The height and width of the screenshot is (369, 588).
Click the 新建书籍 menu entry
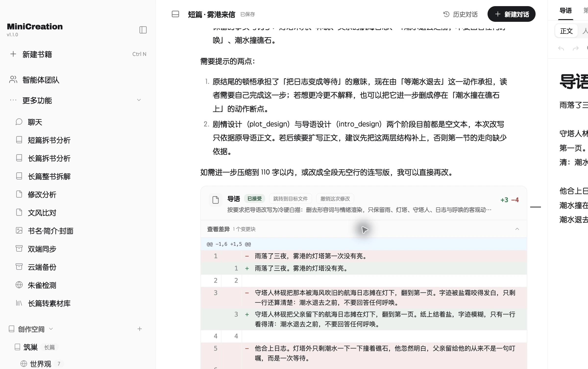pyautogui.click(x=78, y=54)
